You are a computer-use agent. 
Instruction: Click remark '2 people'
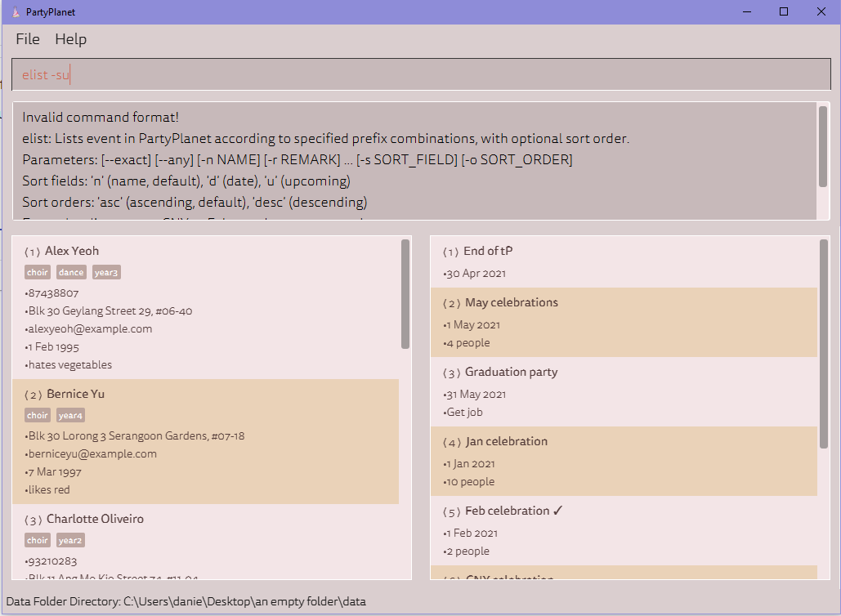(x=466, y=551)
